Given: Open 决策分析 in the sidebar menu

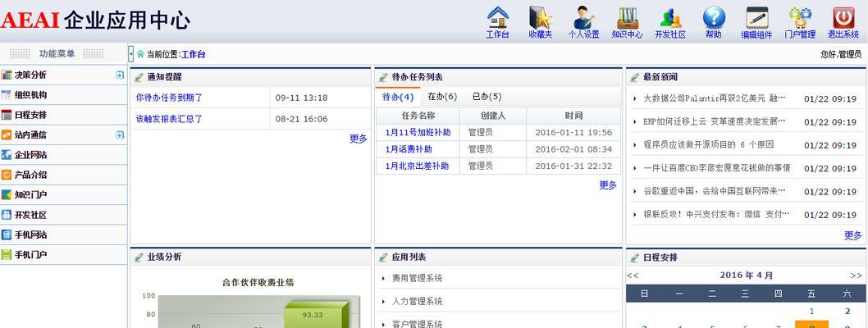Looking at the screenshot, I should [x=63, y=75].
